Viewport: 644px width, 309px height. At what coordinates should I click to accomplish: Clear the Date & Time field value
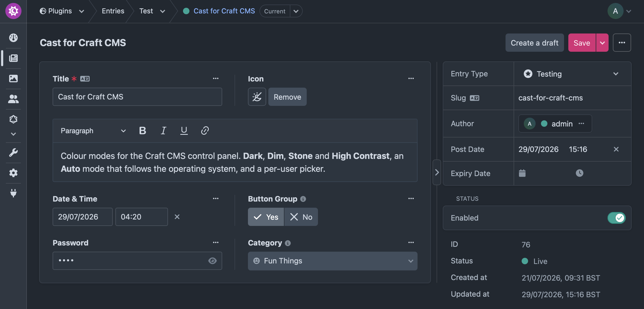click(x=177, y=217)
